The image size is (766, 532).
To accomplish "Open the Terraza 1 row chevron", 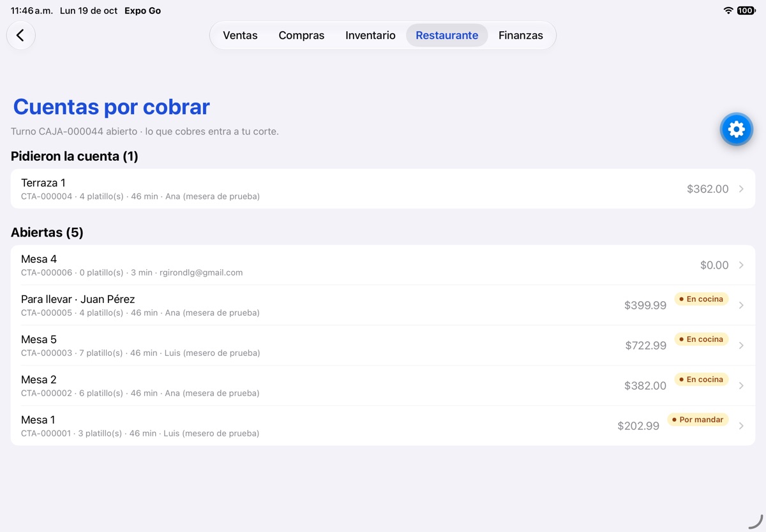I will (741, 189).
